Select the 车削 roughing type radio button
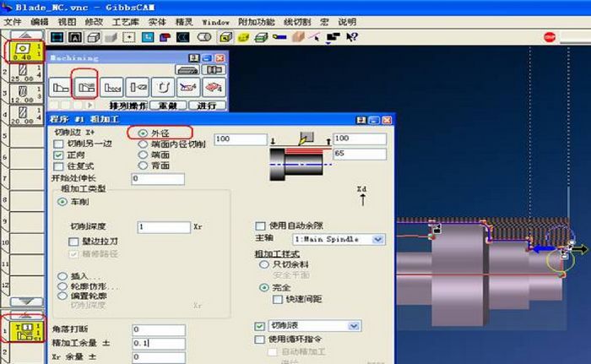The image size is (591, 364). (62, 202)
